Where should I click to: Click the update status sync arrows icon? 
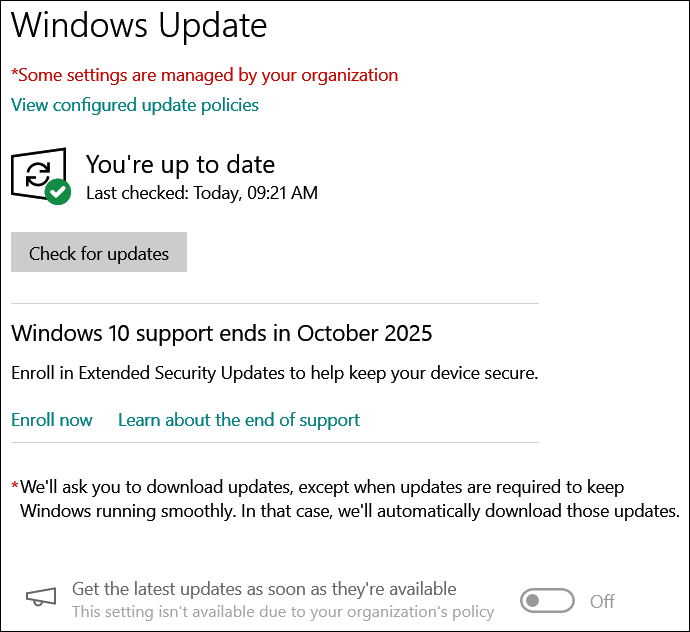[x=36, y=174]
